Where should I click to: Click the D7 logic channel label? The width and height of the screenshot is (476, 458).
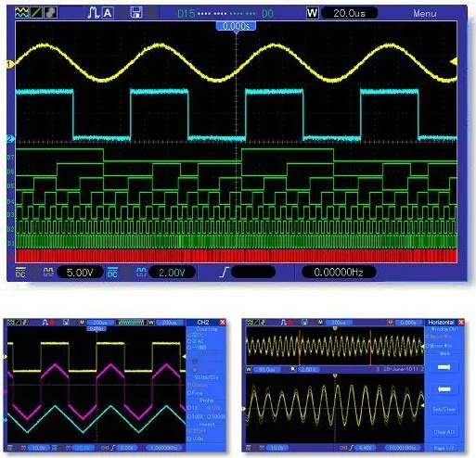click(x=10, y=158)
